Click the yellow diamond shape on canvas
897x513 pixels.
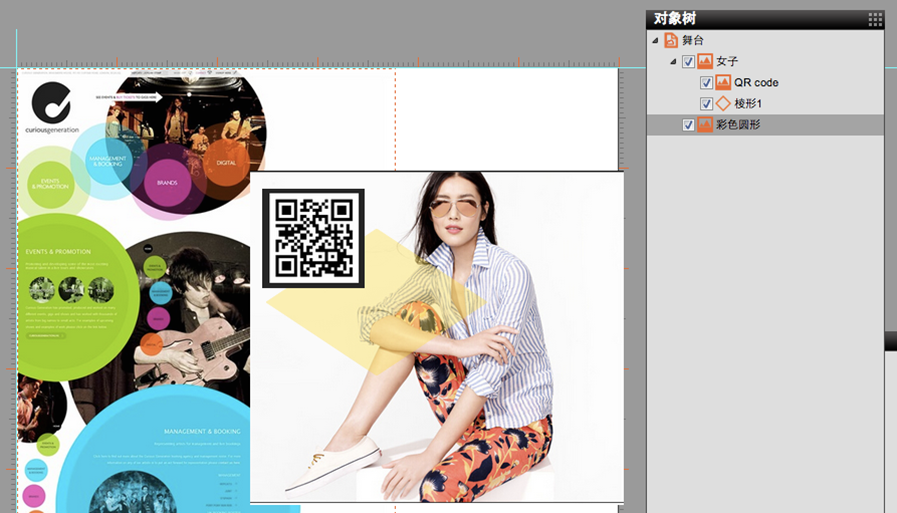click(375, 302)
